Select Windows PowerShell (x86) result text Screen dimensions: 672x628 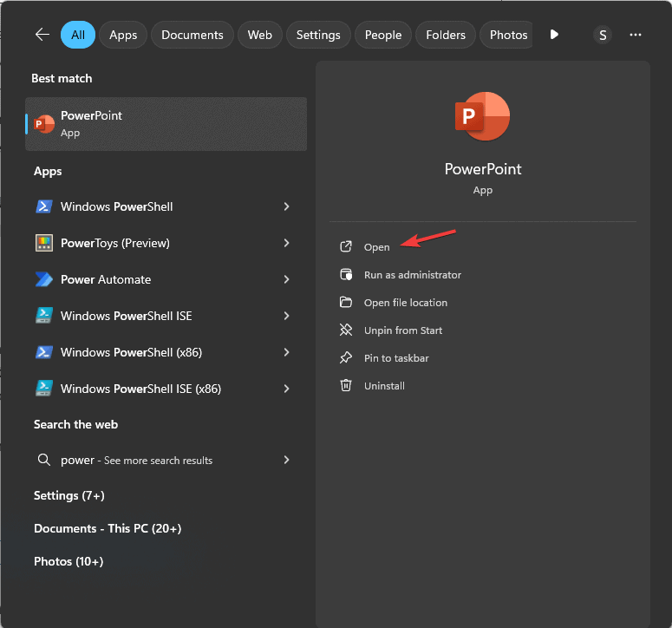(x=131, y=352)
